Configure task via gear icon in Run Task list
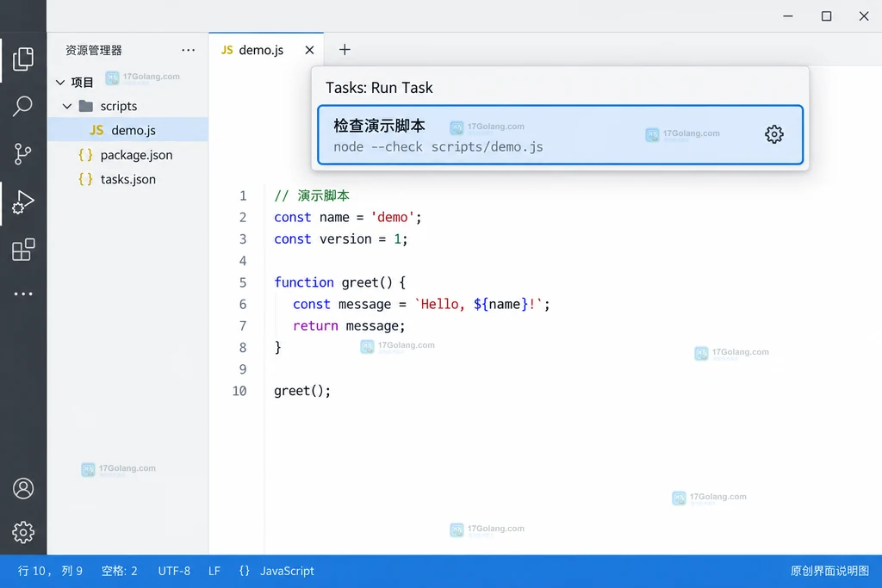Viewport: 882px width, 588px height. pyautogui.click(x=774, y=134)
